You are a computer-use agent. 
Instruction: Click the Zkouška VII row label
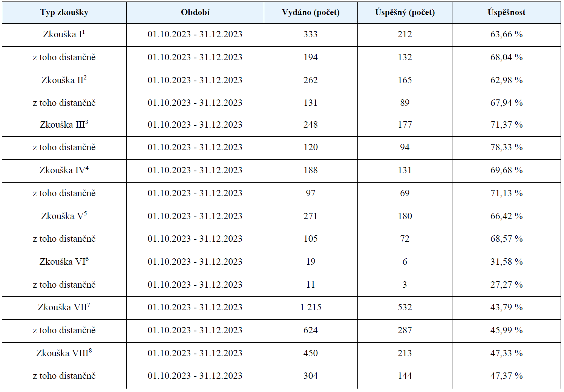[x=64, y=307]
